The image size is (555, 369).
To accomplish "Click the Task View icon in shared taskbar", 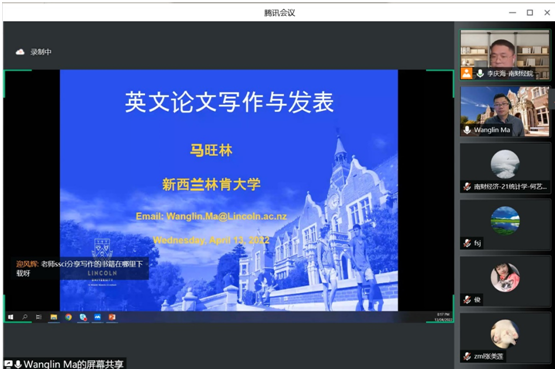I will [39, 317].
